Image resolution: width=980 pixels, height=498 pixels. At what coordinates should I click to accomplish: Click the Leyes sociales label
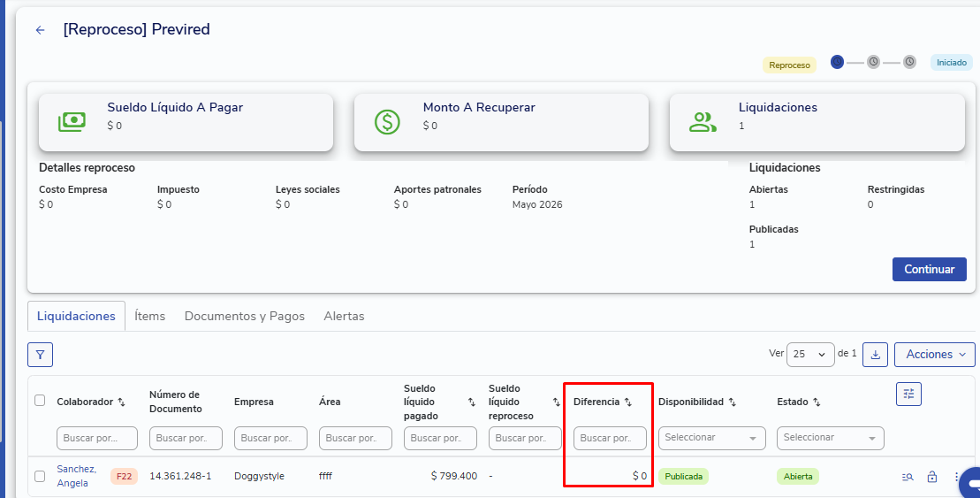tap(308, 189)
